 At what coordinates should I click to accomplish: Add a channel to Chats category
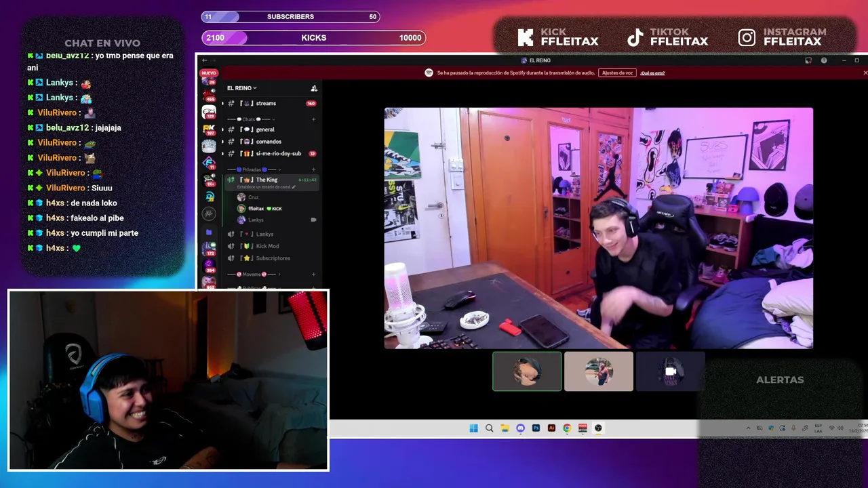pyautogui.click(x=313, y=119)
